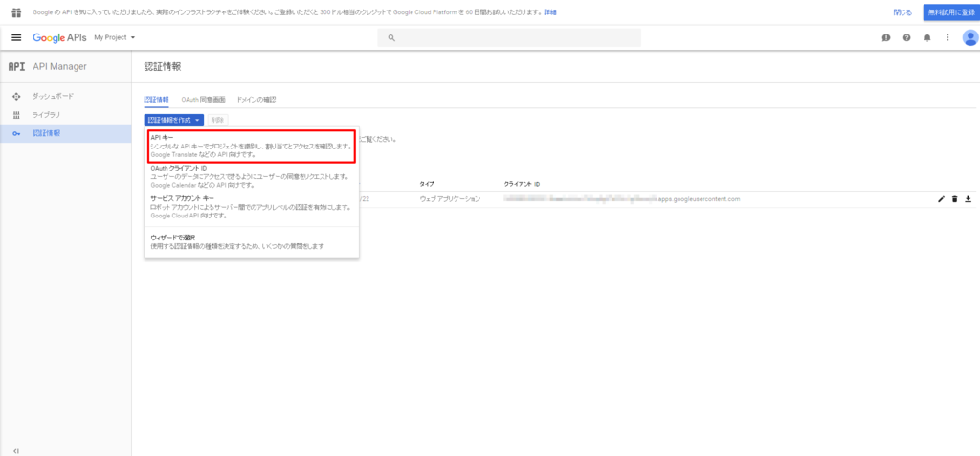980x456 pixels.
Task: Select 認証情報 in the sidebar
Action: click(x=66, y=133)
